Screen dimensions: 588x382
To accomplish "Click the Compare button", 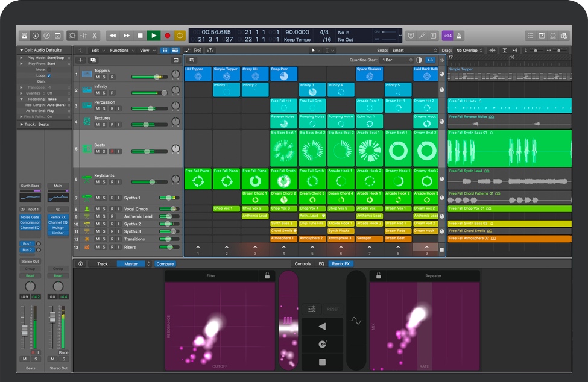I will (x=165, y=264).
